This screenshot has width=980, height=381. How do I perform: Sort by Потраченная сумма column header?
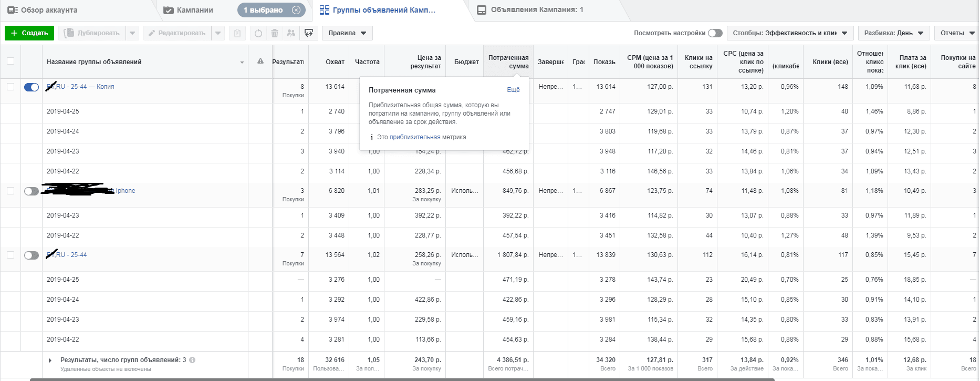tap(508, 62)
